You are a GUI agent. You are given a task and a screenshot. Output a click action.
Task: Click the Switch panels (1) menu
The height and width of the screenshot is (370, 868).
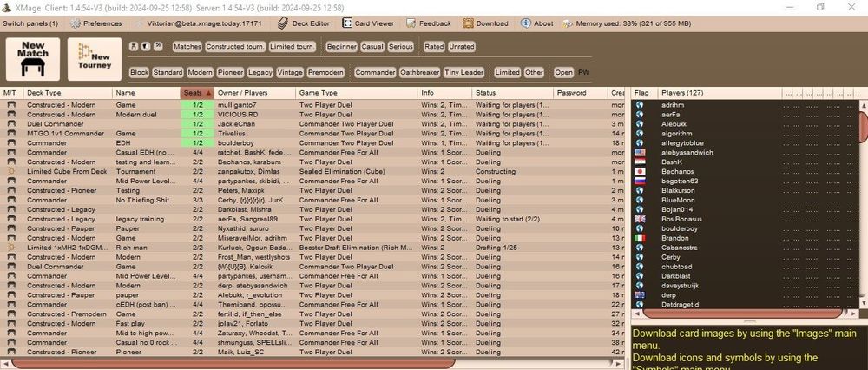[30, 23]
